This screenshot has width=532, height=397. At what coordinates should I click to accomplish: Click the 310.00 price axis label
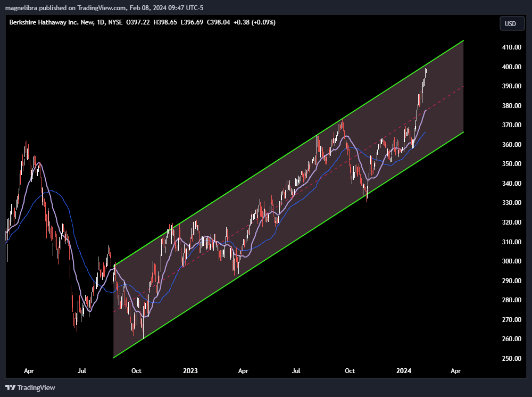(512, 242)
